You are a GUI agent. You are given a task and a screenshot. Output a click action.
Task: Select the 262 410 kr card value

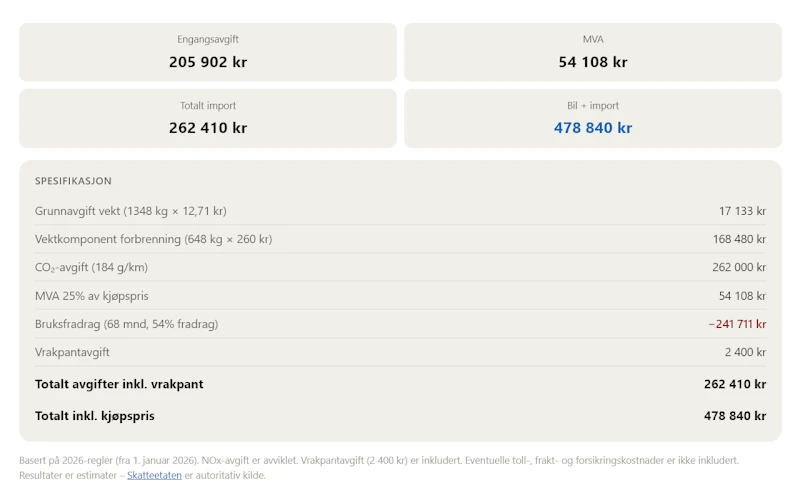click(x=208, y=128)
